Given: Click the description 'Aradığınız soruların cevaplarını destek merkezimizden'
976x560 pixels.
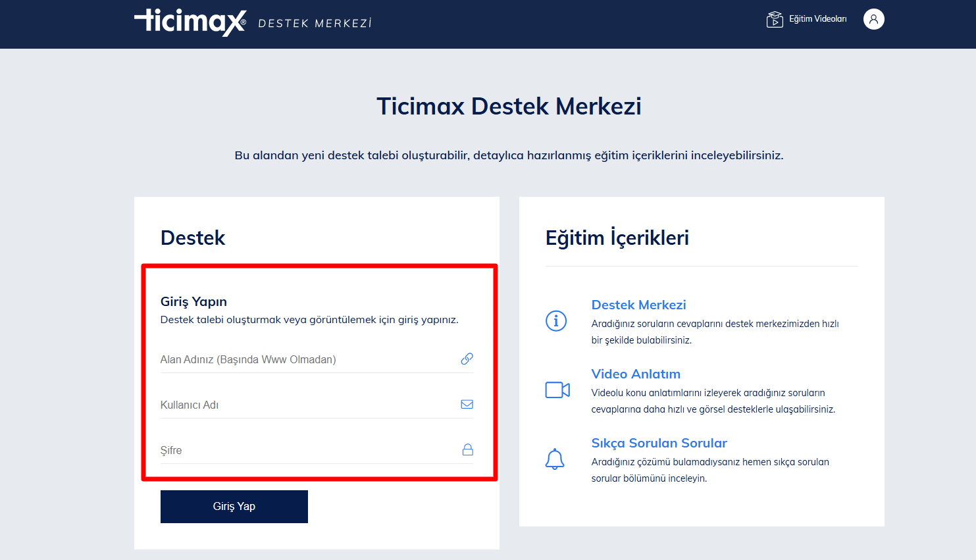Looking at the screenshot, I should 715,332.
